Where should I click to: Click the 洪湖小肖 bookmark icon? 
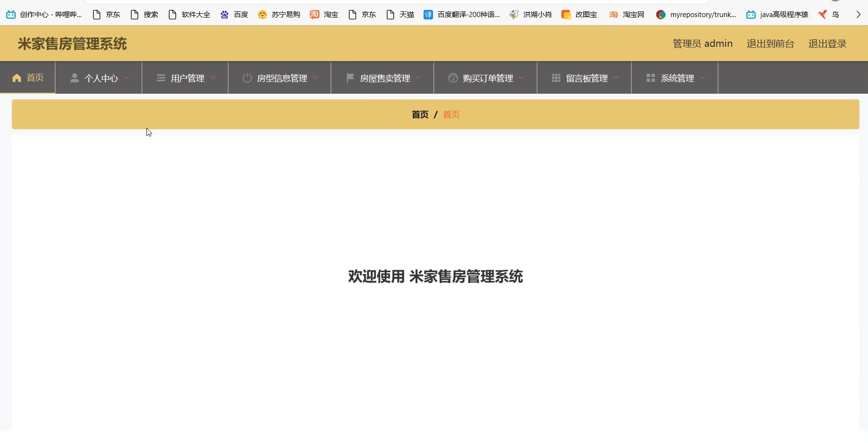[514, 15]
